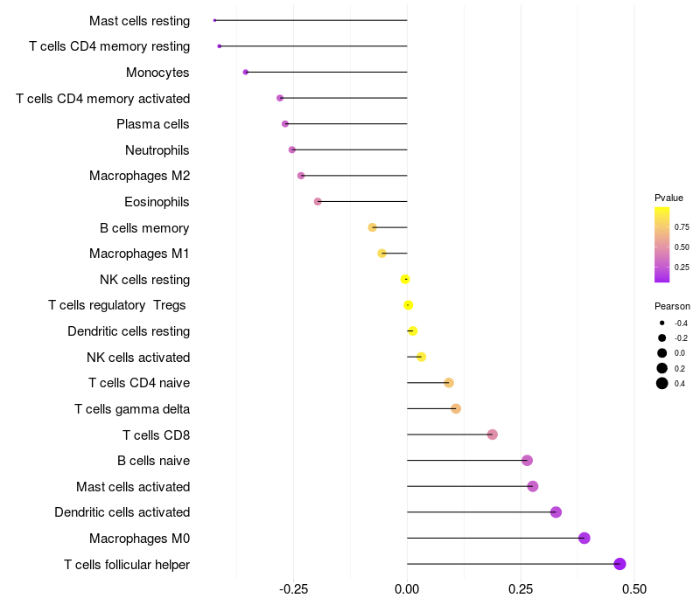The height and width of the screenshot is (612, 700).
Task: Click the NK cells resting yellow dot
Action: (405, 279)
